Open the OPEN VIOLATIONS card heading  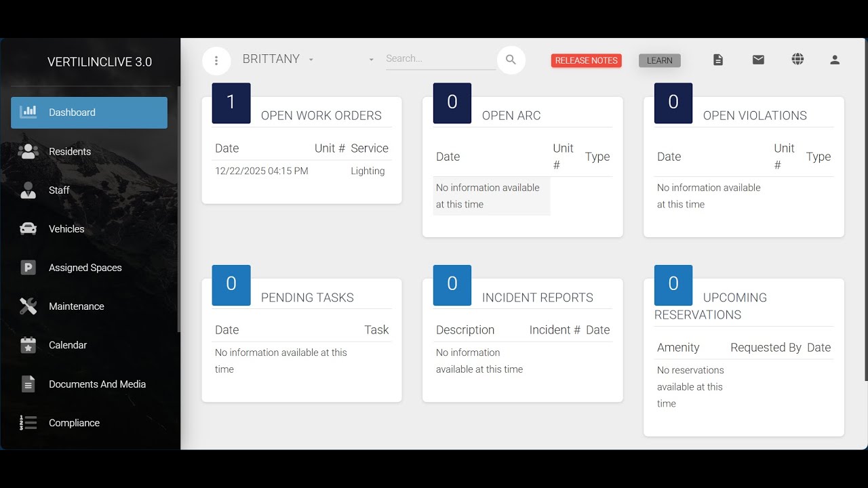[x=755, y=115]
